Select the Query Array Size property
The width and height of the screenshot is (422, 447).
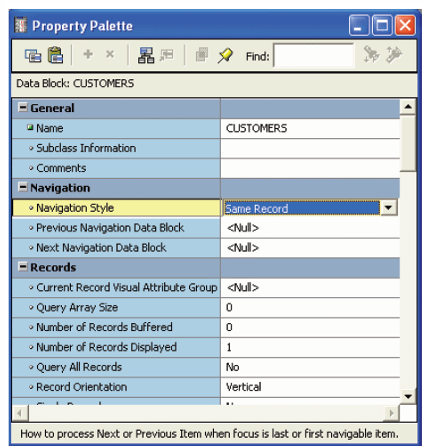(116, 307)
